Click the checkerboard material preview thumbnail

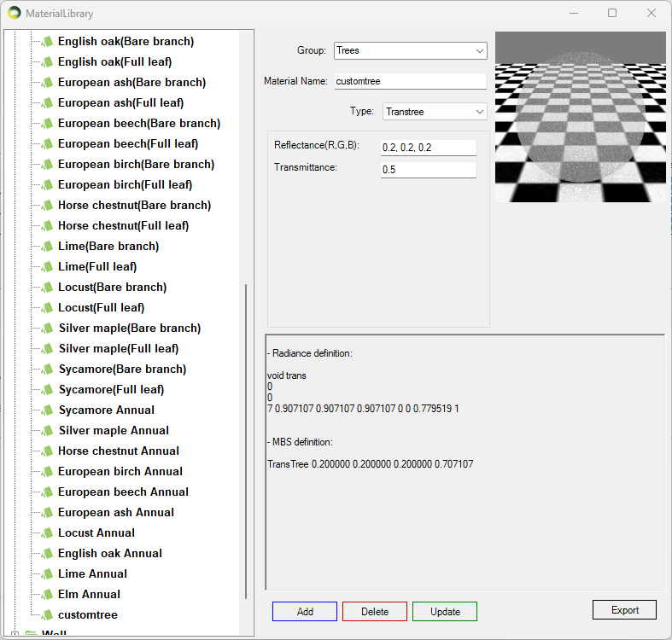[x=579, y=116]
